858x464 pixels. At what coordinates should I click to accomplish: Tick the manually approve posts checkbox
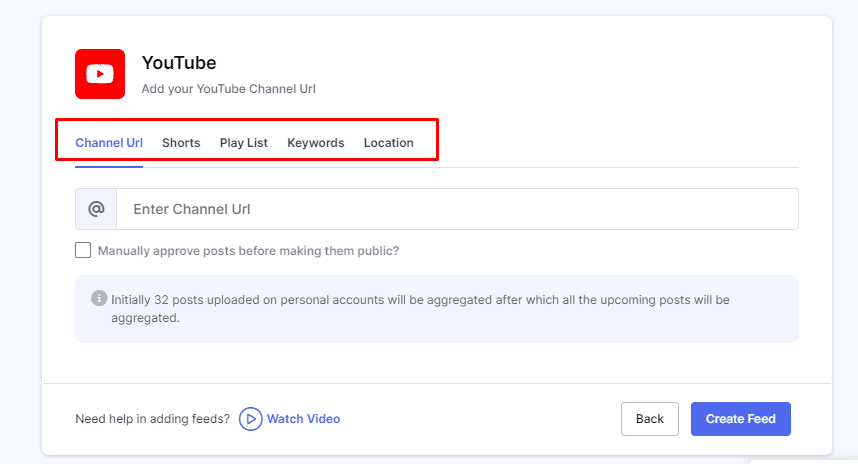pyautogui.click(x=83, y=250)
